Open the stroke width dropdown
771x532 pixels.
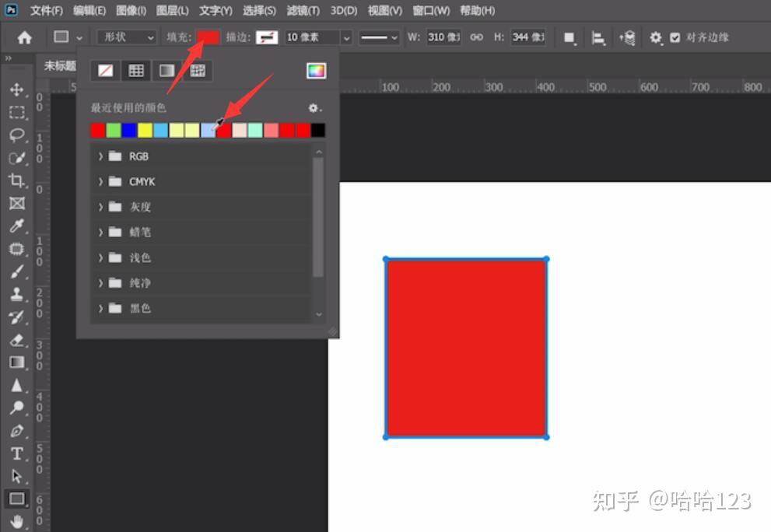point(345,37)
